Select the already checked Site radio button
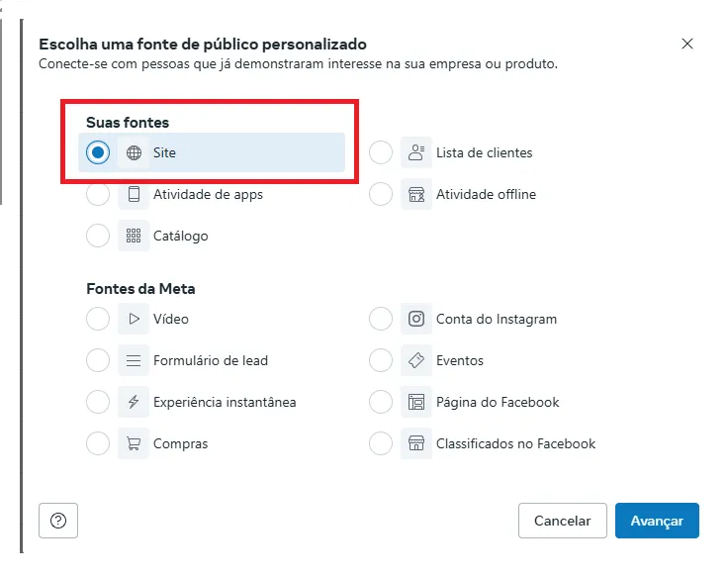The image size is (728, 576). click(98, 152)
